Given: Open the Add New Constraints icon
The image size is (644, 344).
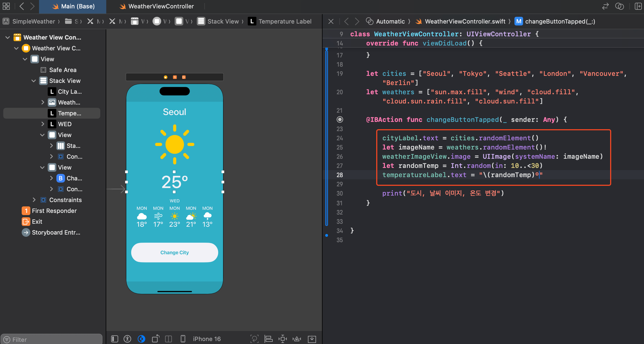Looking at the screenshot, I should click(x=282, y=339).
